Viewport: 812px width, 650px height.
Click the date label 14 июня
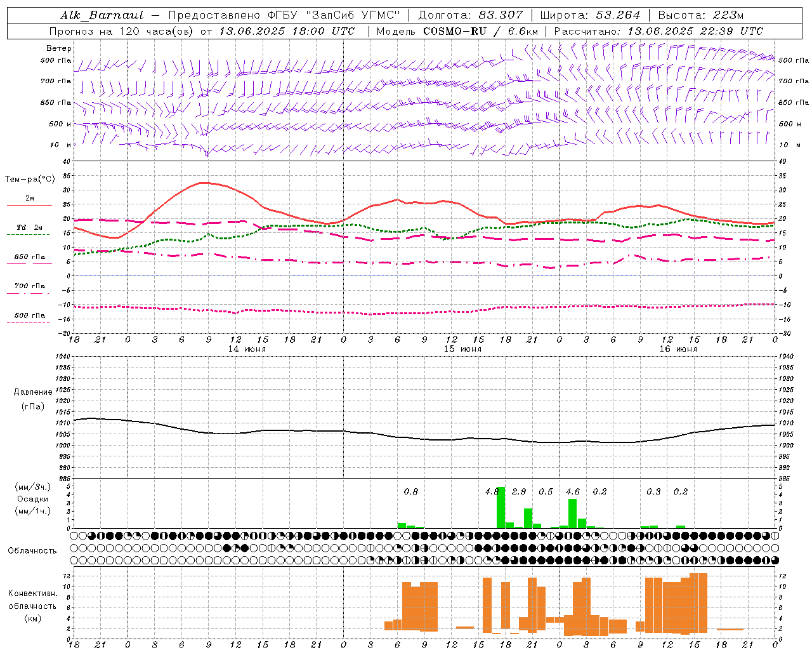pos(247,349)
